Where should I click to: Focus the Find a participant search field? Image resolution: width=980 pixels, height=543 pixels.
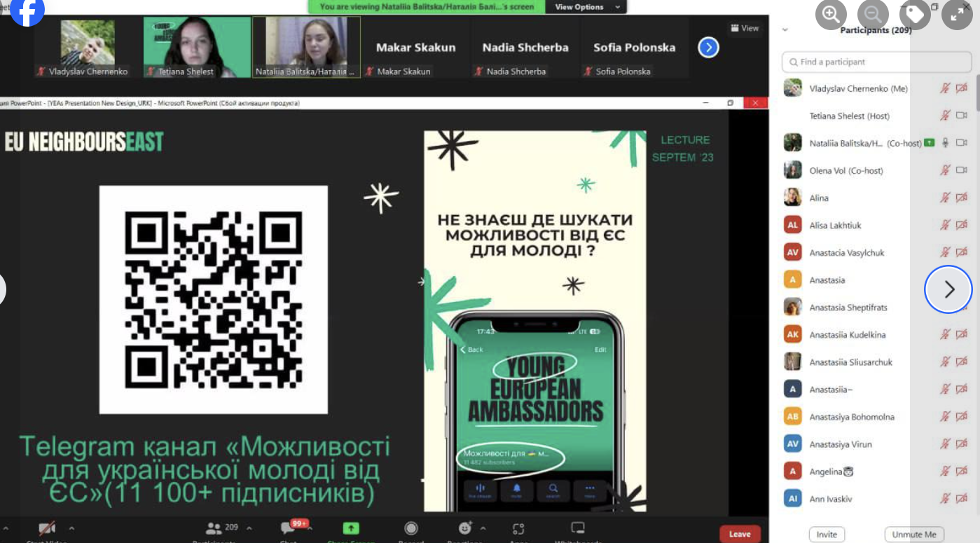coord(876,62)
